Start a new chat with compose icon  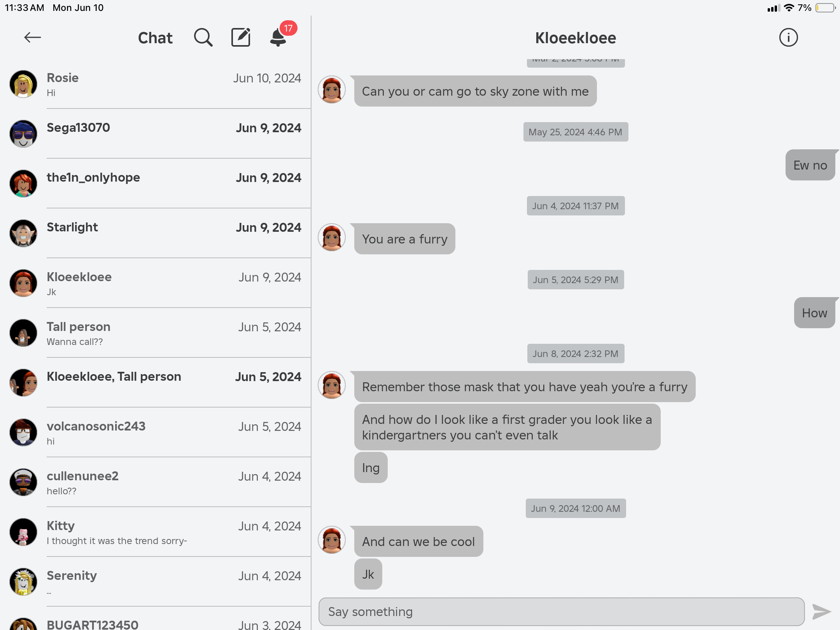pyautogui.click(x=241, y=37)
